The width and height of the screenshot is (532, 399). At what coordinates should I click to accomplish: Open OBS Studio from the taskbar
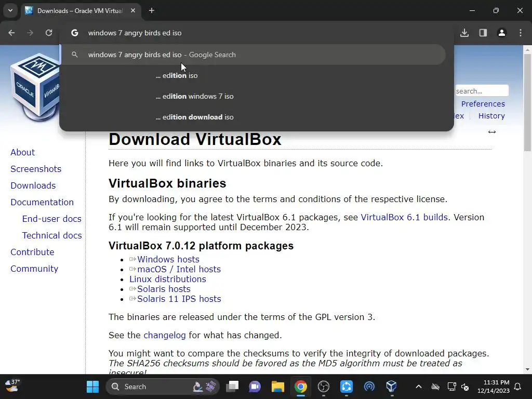[x=323, y=387]
